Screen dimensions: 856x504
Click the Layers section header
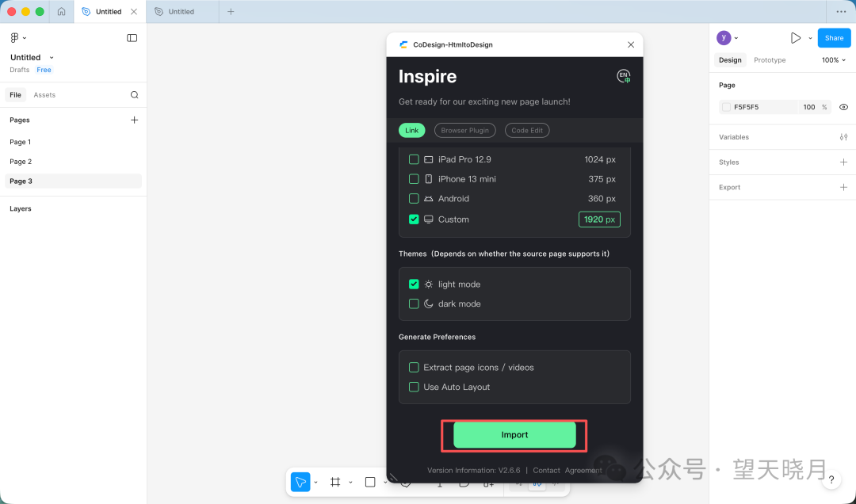(x=20, y=208)
